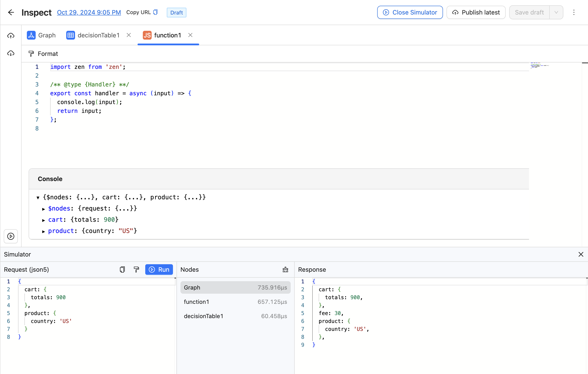Click the export const handler code line
Screen dimensions: 588x374
(121, 93)
